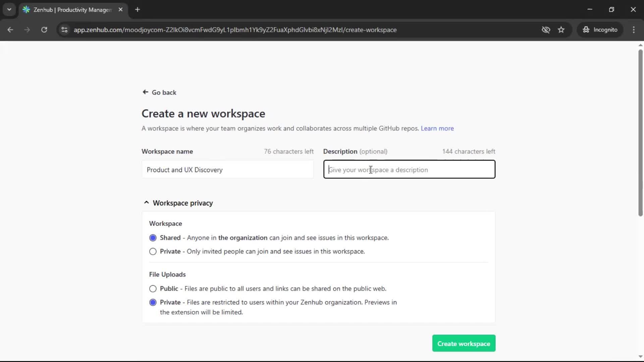Keep Shared workspace selected
The height and width of the screenshot is (362, 644).
(153, 238)
